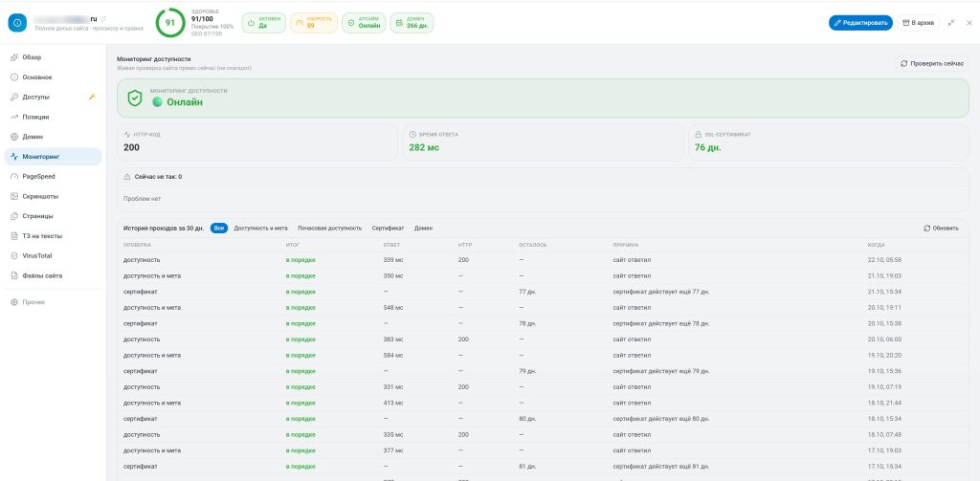Click the shield icon in monitoring banner
Viewport: 980px width, 481px height.
coord(134,98)
